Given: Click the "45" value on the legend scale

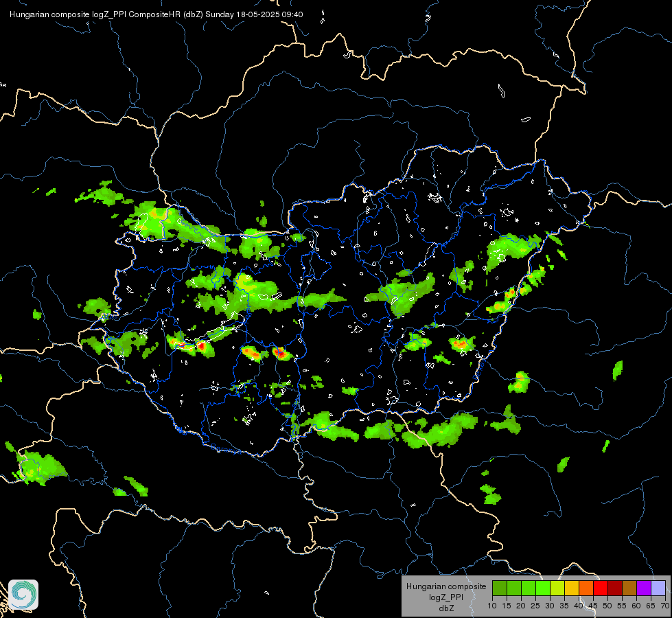Looking at the screenshot, I should 592,606.
